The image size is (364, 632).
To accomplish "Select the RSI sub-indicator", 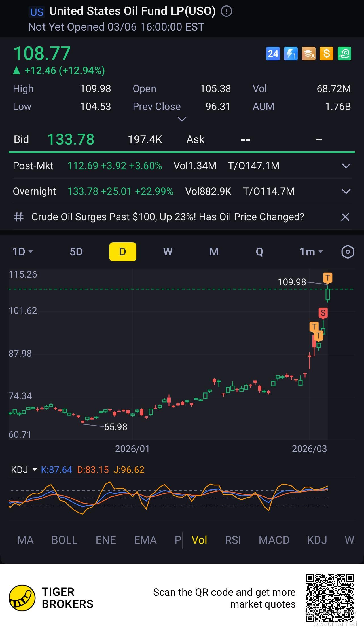I will 233,540.
